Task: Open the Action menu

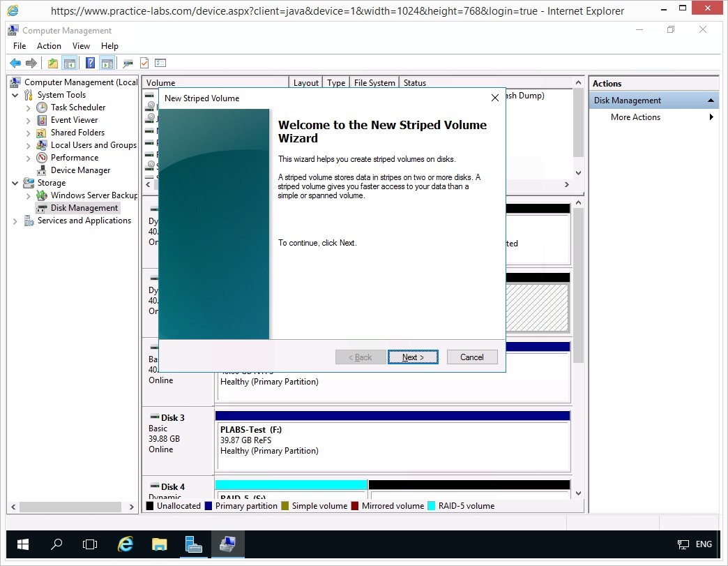Action: click(49, 46)
